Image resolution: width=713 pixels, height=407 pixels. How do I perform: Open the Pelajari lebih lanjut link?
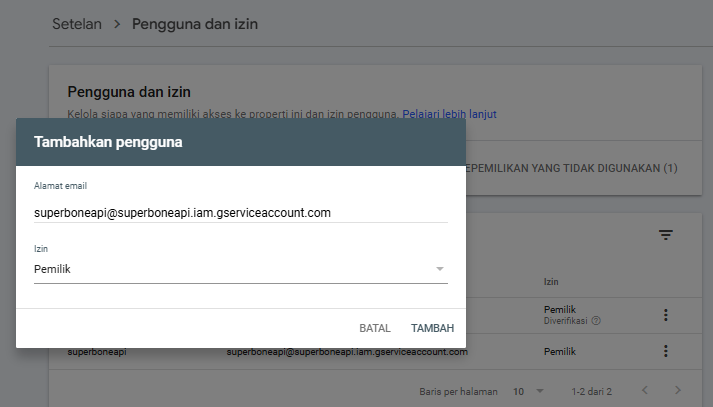[449, 114]
